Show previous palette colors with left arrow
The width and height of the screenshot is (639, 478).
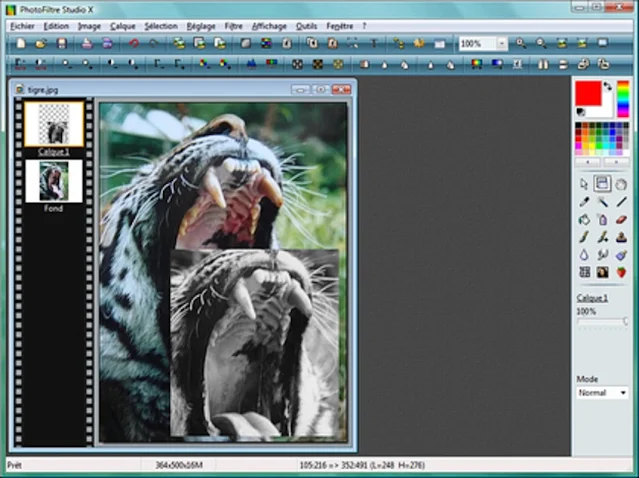(x=588, y=162)
